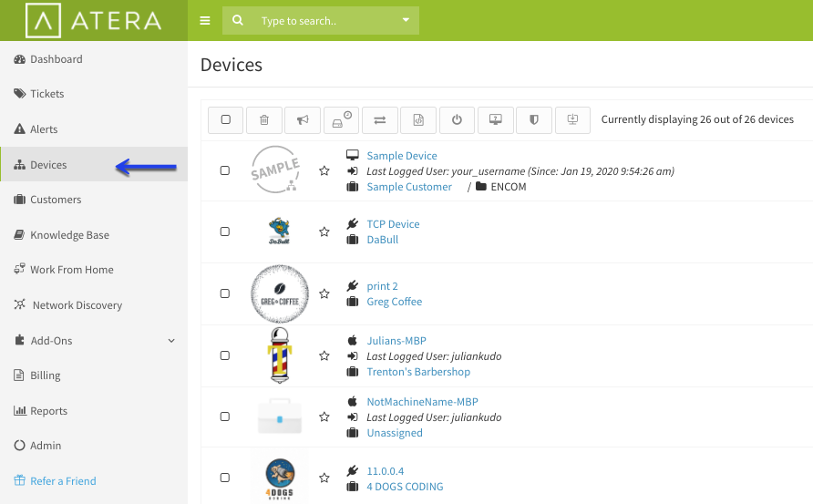Click the shield toolbar icon
813x504 pixels.
[534, 119]
